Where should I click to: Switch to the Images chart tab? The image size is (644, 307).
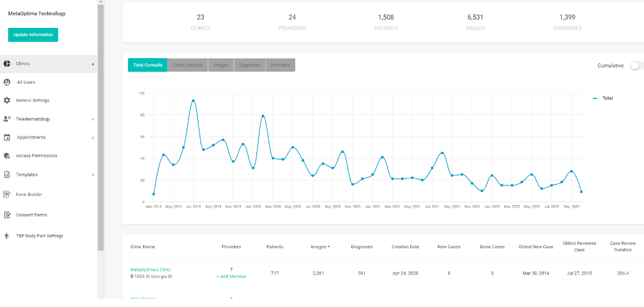[221, 65]
